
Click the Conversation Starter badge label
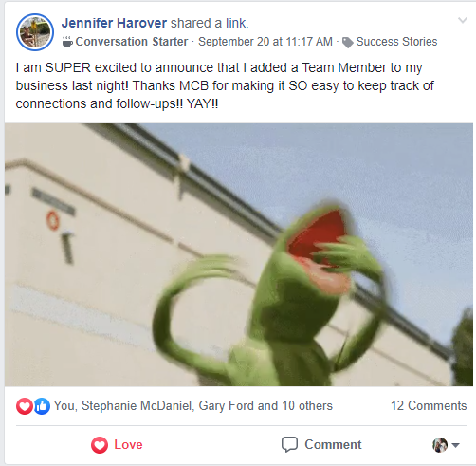coord(132,42)
